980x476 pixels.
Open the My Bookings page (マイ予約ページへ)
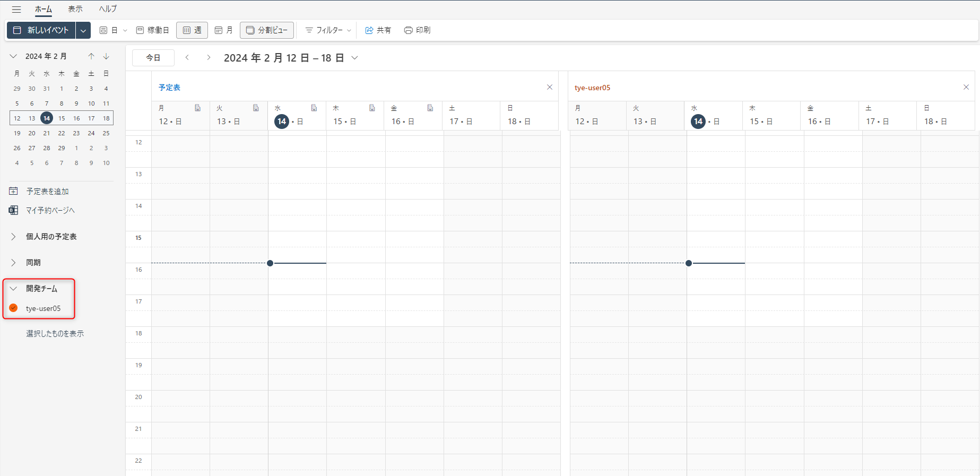click(50, 211)
